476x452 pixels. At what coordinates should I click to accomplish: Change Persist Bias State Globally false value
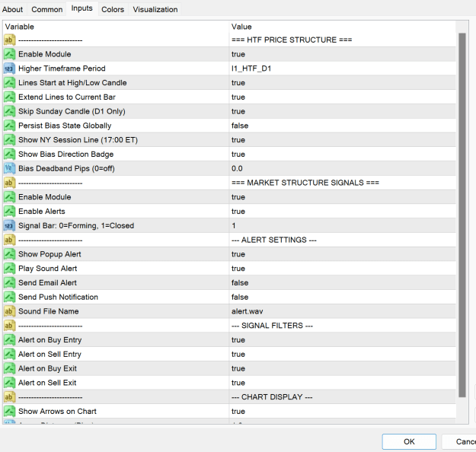[x=343, y=126]
